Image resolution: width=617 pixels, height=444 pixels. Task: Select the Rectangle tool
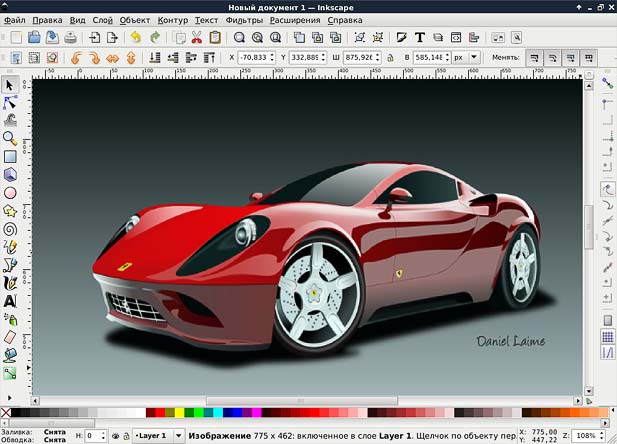pos(10,156)
